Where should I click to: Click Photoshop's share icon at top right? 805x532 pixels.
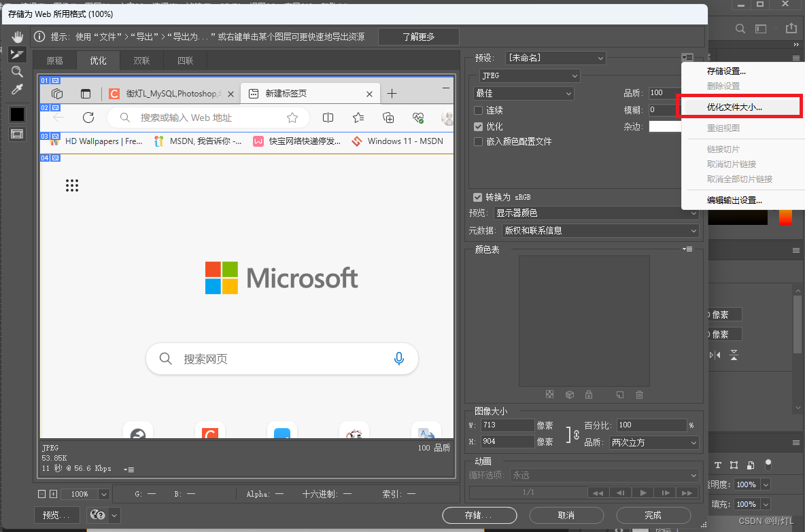[791, 29]
